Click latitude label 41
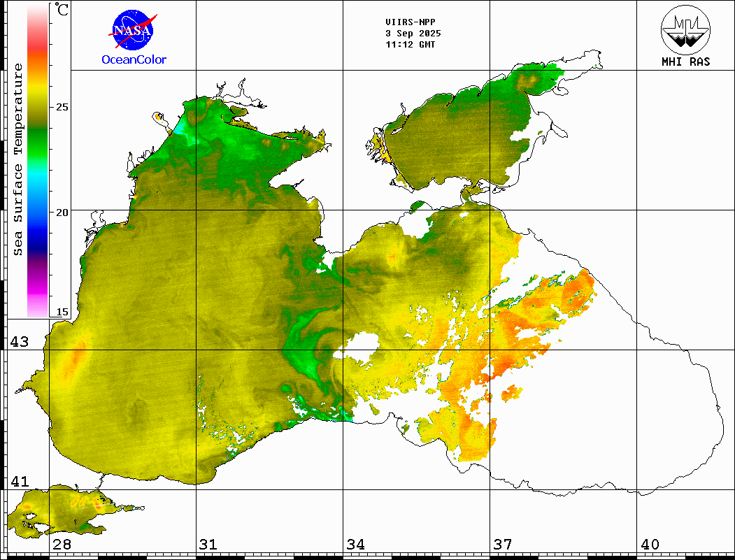735x560 pixels. pyautogui.click(x=18, y=482)
